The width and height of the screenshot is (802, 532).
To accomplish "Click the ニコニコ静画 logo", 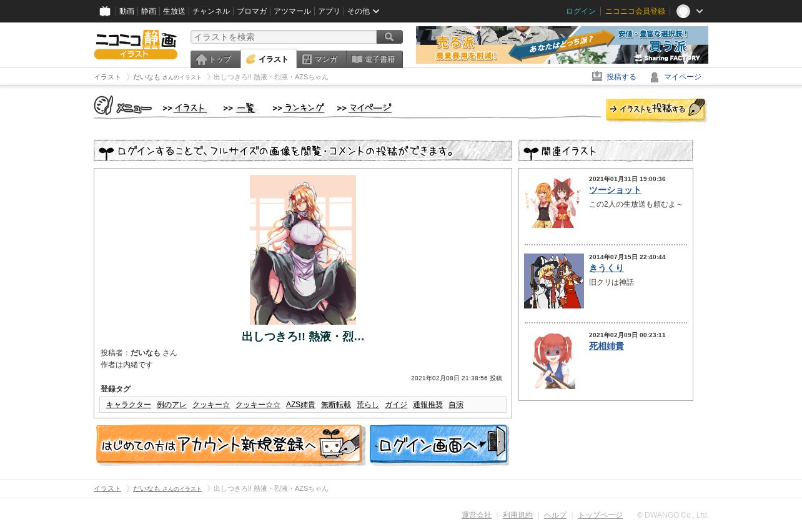I will click(136, 44).
